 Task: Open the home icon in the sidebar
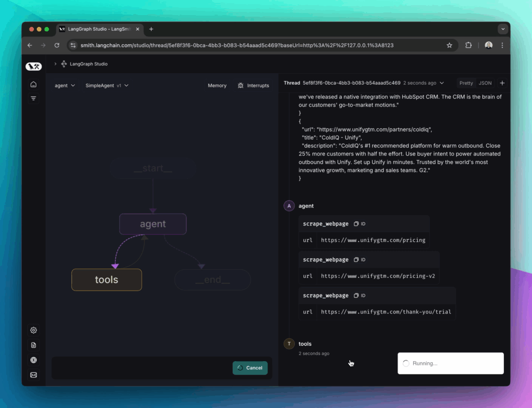pos(33,84)
